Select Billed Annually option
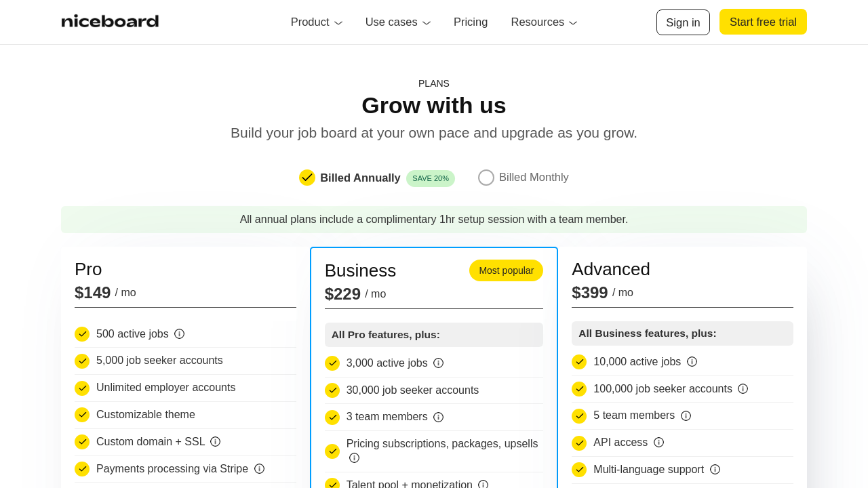Image resolution: width=868 pixels, height=488 pixels. (307, 178)
